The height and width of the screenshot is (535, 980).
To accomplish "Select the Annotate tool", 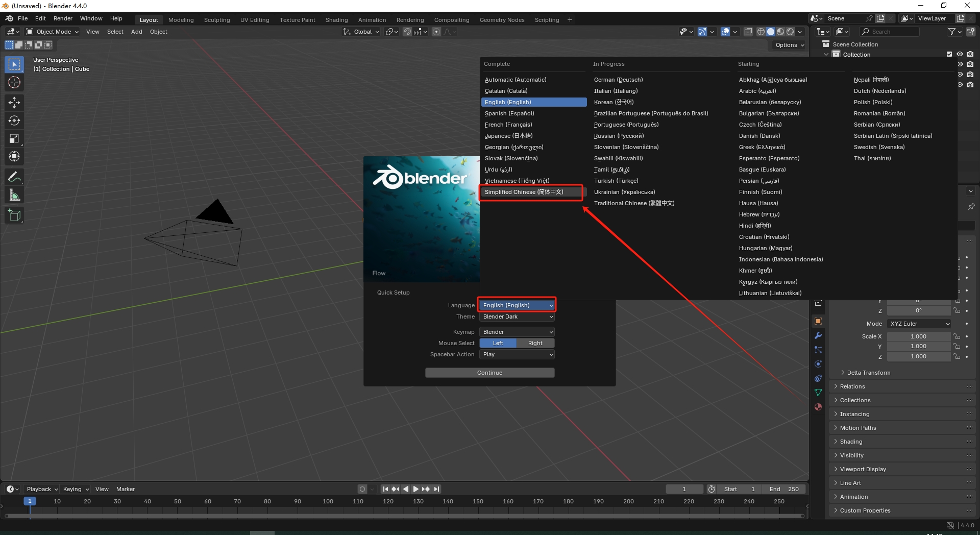I will tap(14, 176).
